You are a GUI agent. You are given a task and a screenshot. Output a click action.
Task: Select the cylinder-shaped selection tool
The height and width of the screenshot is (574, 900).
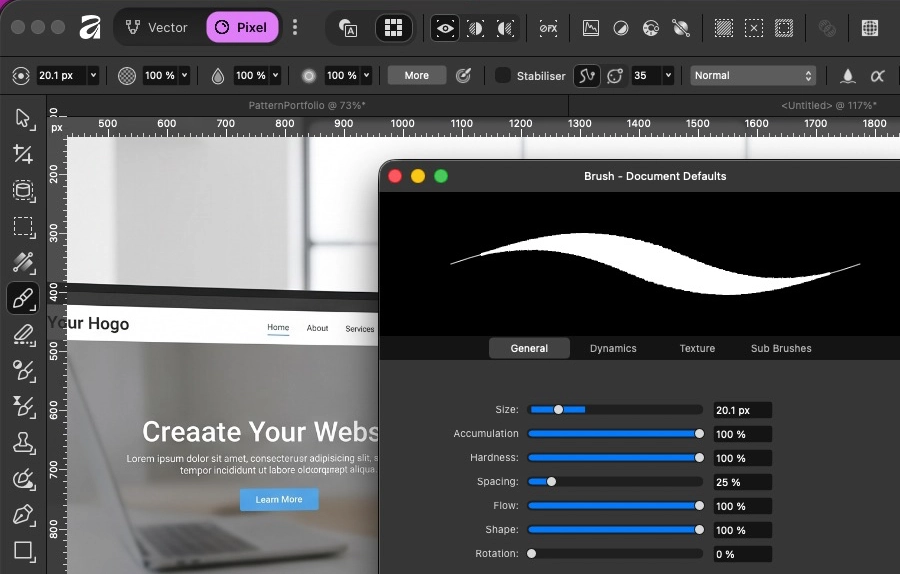click(x=23, y=190)
